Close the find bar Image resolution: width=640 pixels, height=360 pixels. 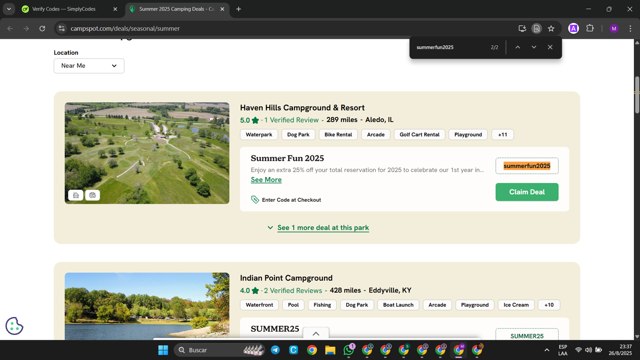coord(550,47)
